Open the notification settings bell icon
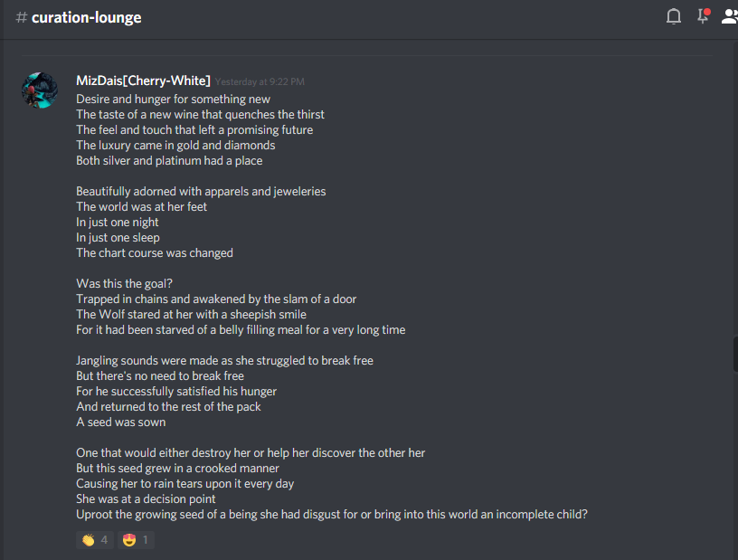The height and width of the screenshot is (560, 738). click(673, 15)
